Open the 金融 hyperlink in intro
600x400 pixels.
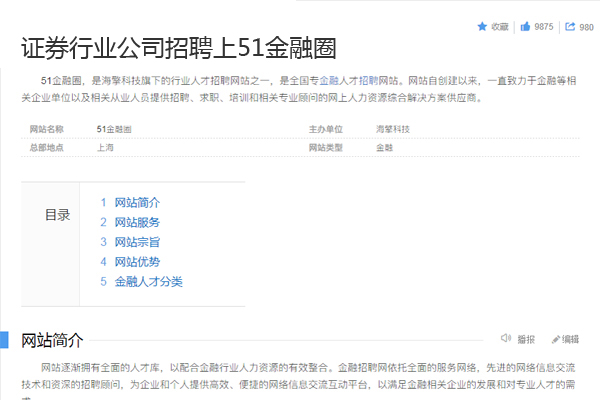coord(329,81)
